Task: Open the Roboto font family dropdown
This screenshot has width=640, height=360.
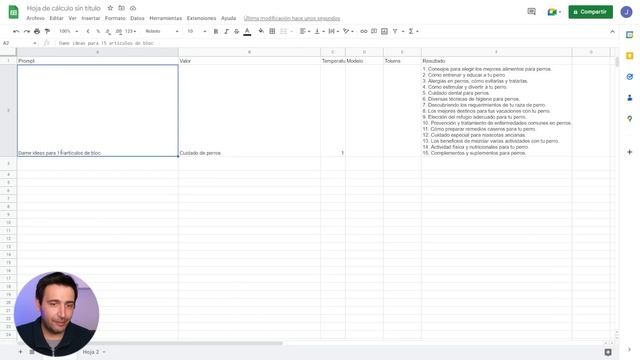Action: 162,31
